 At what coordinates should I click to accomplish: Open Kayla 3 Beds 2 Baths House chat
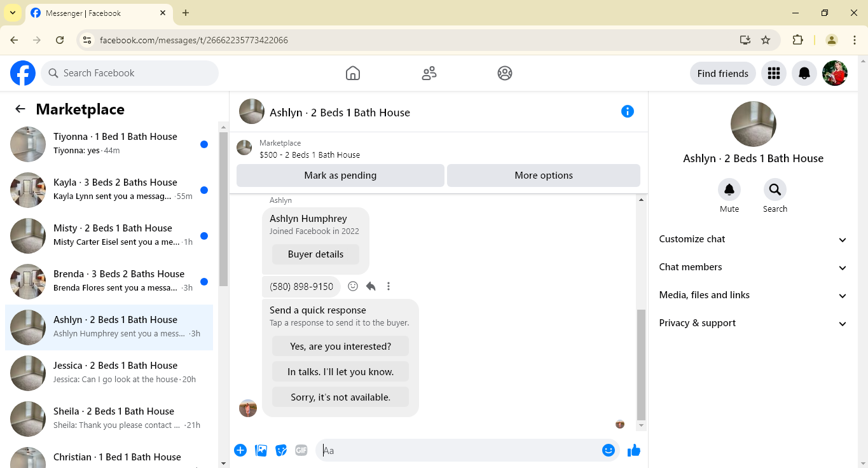coord(109,190)
